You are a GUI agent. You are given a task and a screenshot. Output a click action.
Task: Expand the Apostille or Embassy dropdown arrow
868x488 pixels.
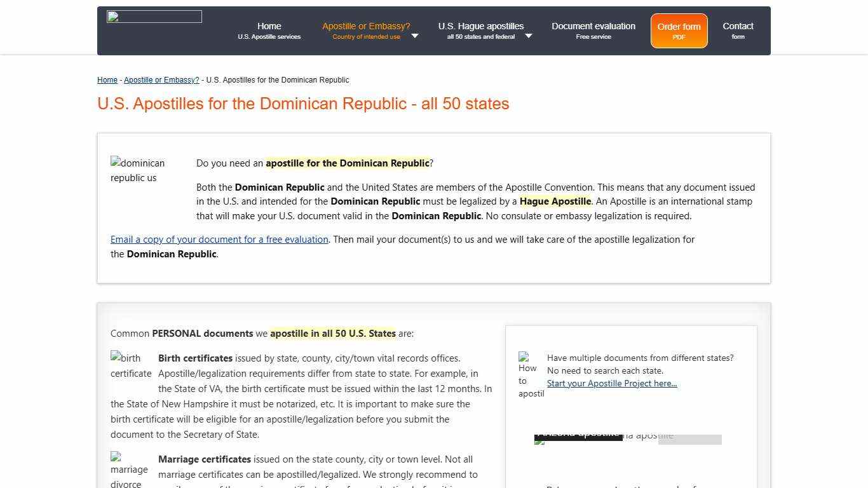(x=414, y=36)
